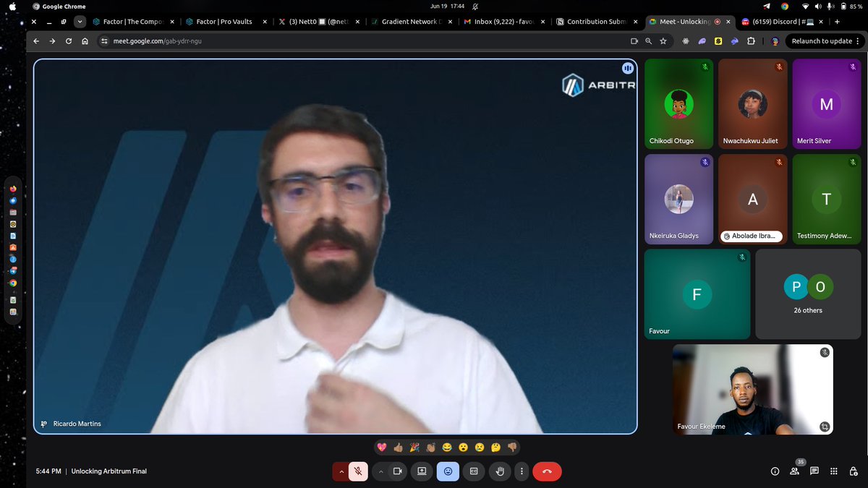868x488 pixels.
Task: Open chat with everyone
Action: pos(814,471)
